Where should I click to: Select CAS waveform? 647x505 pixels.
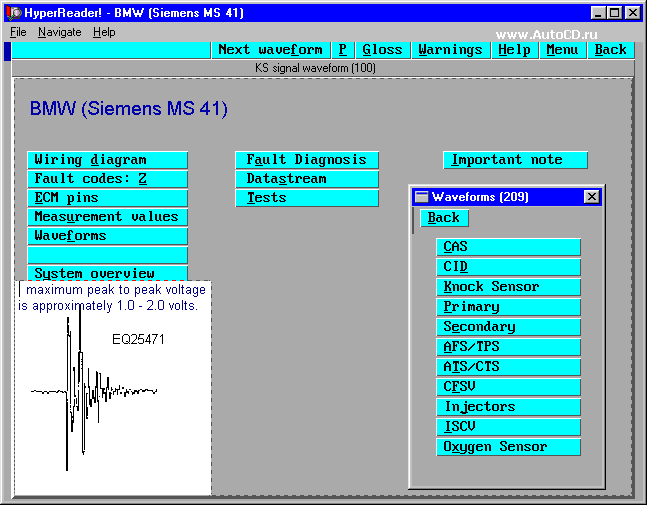(x=508, y=247)
